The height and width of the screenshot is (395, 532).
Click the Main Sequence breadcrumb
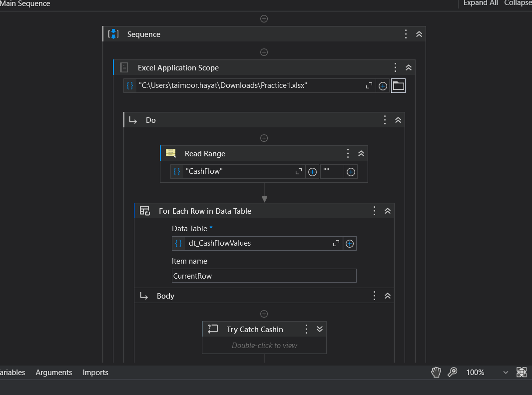[x=25, y=3]
